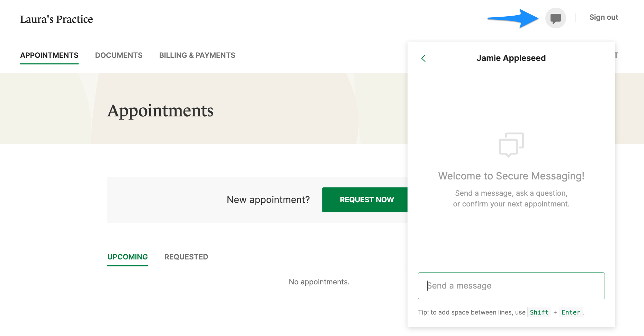The width and height of the screenshot is (644, 336).
Task: Click the speech bubble inside the gray circle
Action: point(555,18)
